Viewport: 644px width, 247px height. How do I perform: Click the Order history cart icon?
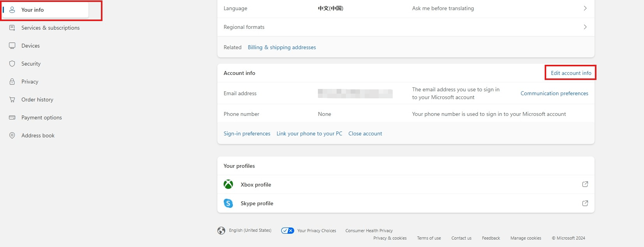click(12, 100)
